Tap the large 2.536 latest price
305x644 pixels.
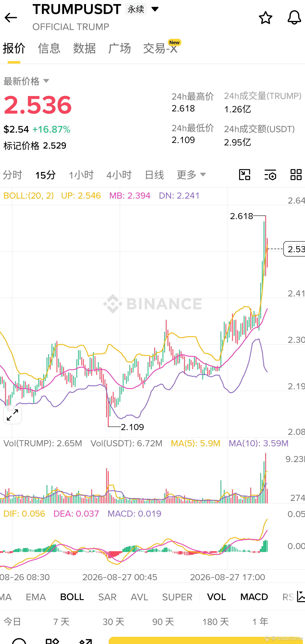(x=38, y=105)
